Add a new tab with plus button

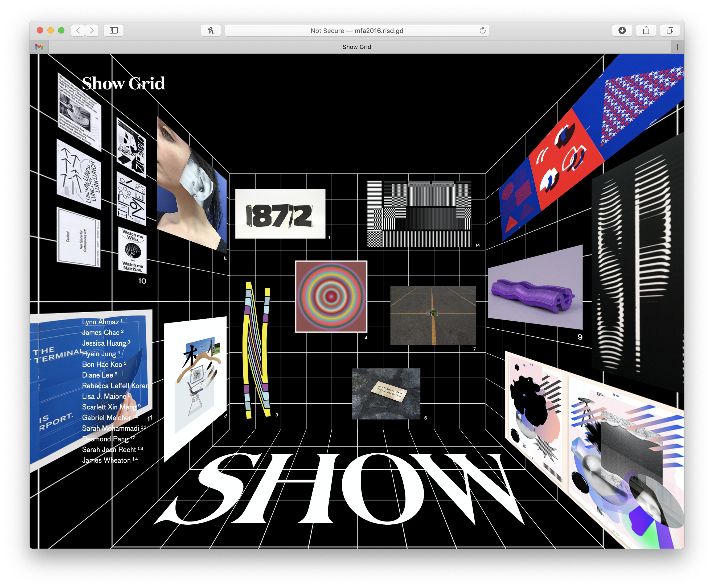677,47
